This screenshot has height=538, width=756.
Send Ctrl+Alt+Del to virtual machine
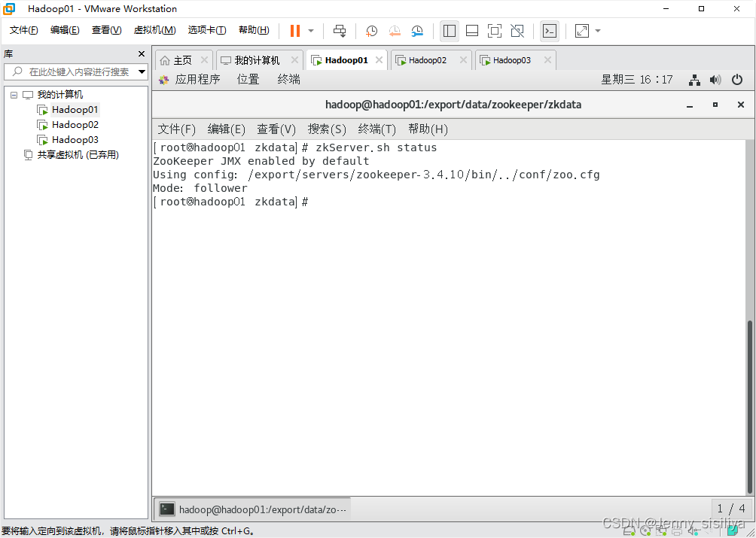click(340, 31)
